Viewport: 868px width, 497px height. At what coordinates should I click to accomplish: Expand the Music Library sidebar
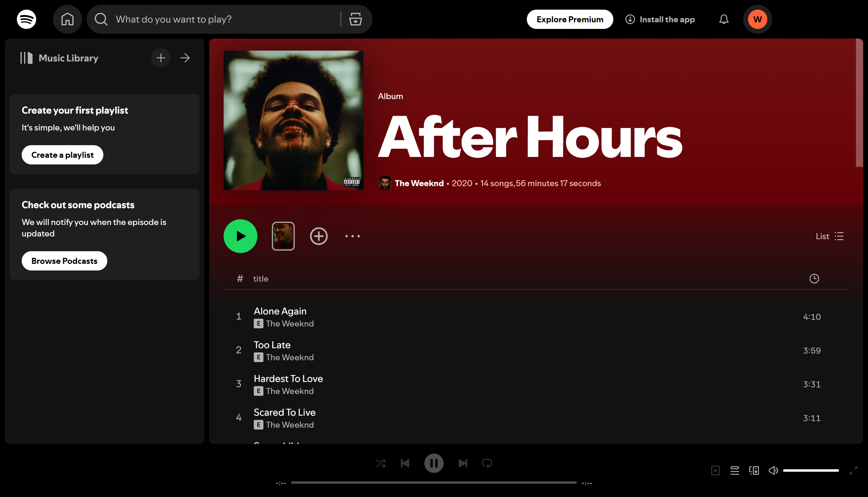tap(185, 58)
